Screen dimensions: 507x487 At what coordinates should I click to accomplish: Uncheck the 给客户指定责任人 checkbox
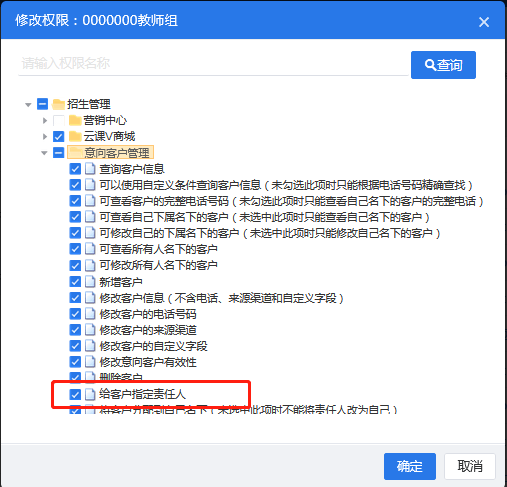tap(75, 394)
